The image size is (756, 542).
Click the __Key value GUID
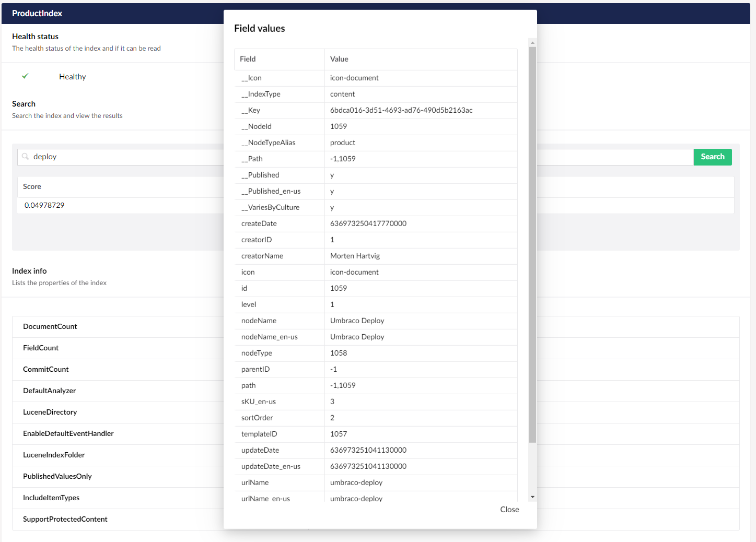click(401, 110)
